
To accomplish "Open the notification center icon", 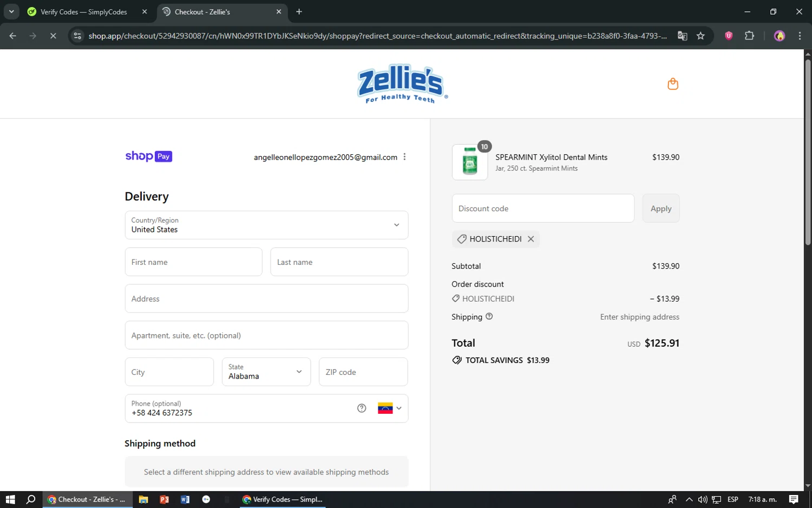I will pos(794,499).
